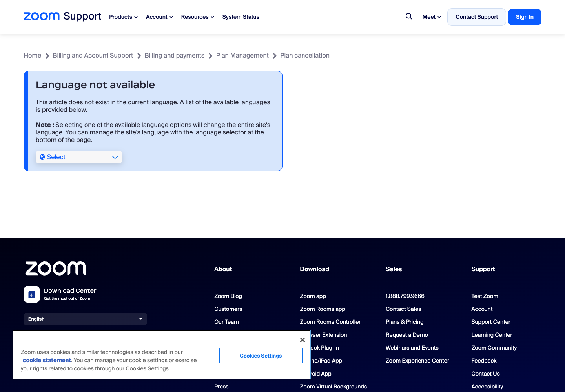Click the Sign In button

(525, 17)
